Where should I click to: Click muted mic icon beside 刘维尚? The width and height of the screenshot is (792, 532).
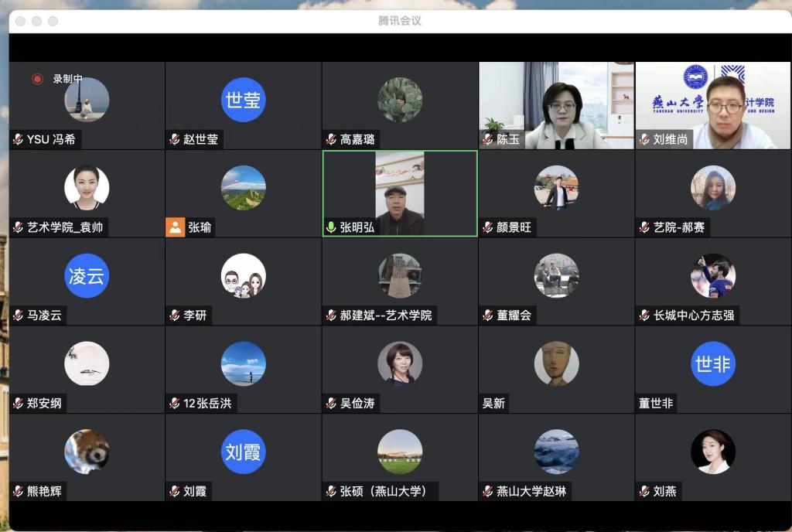tap(644, 140)
